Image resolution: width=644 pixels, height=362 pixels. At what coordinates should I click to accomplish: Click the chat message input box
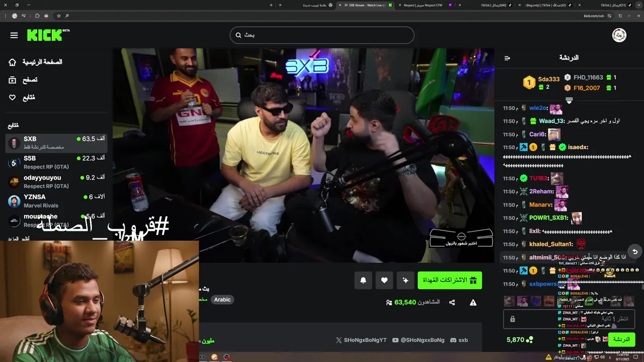click(569, 319)
